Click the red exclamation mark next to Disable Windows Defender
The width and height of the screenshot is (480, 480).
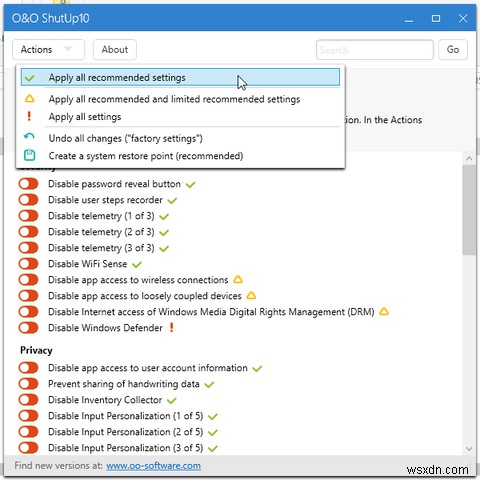(x=171, y=327)
